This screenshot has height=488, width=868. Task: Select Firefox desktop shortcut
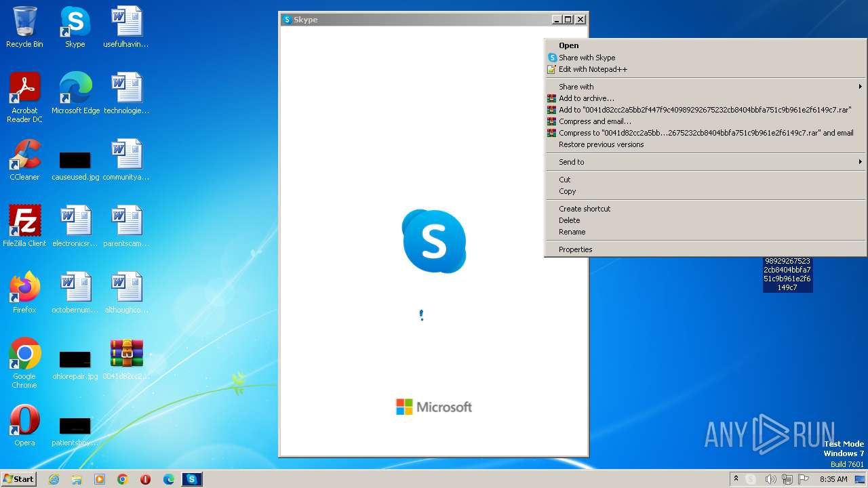point(24,293)
